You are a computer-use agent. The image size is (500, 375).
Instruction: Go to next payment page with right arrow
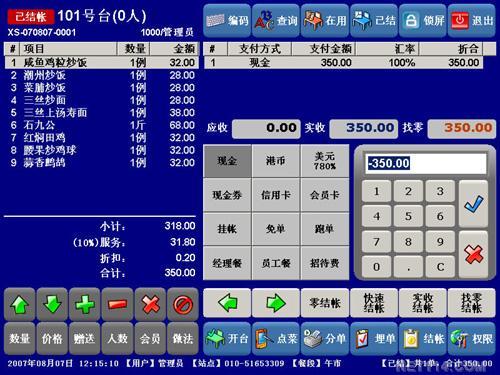(x=276, y=303)
